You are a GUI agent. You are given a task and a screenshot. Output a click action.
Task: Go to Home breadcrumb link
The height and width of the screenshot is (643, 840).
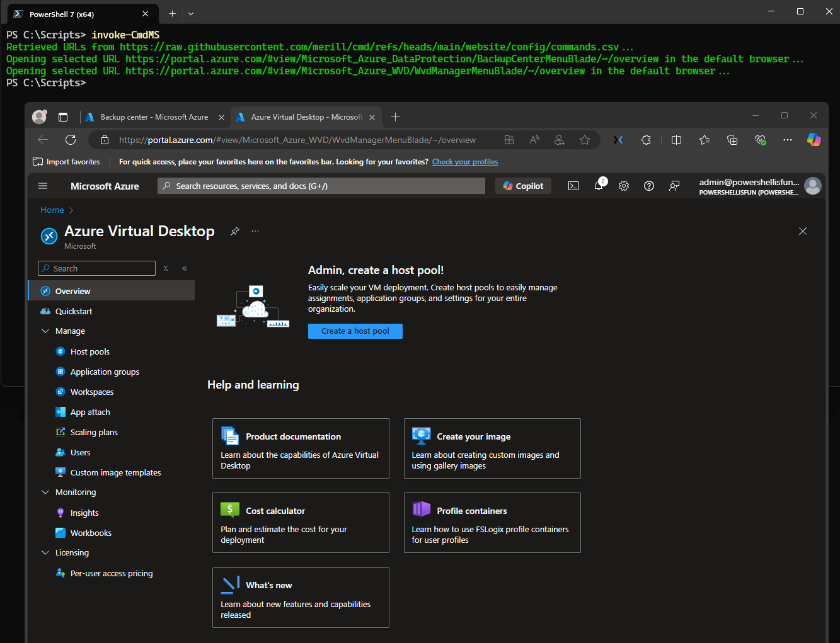pos(52,210)
